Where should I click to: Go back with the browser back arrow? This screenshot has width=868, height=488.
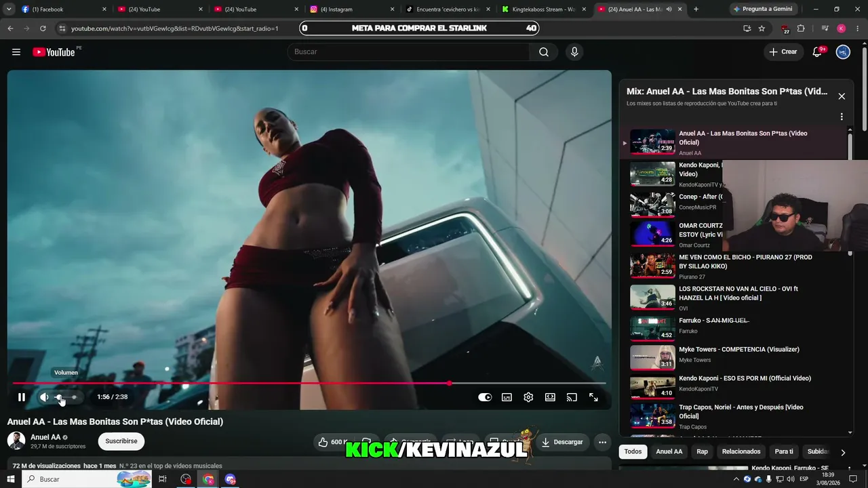point(10,28)
